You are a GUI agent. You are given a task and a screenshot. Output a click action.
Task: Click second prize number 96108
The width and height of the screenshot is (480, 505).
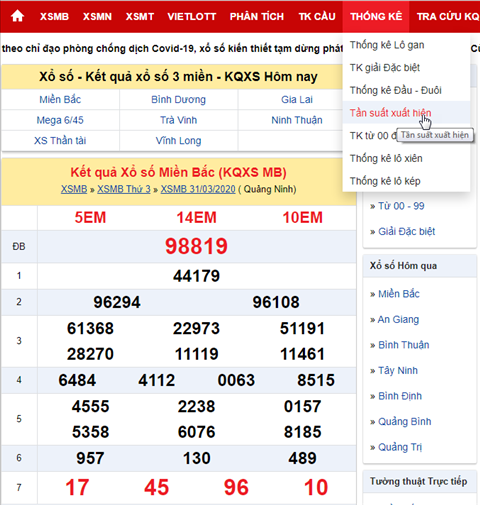click(276, 302)
